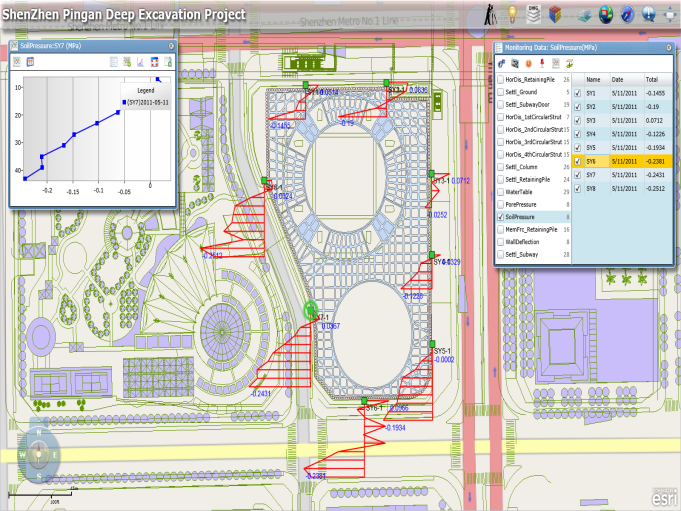Click the red-green marker icon in Monitoring Data toolbar
This screenshot has height=511, width=681.
coord(569,64)
